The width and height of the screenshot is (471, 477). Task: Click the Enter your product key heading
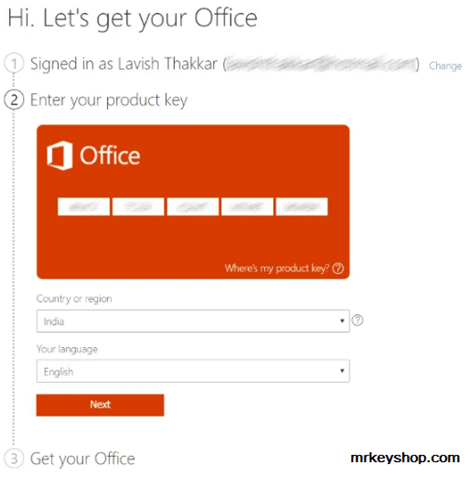click(109, 100)
